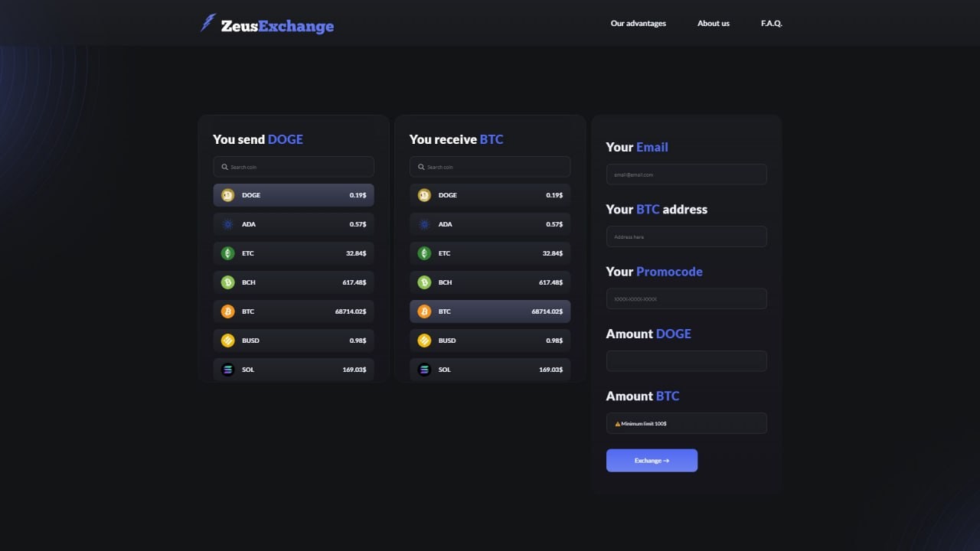Click the BTC label in You receive list
980x551 pixels.
445,311
